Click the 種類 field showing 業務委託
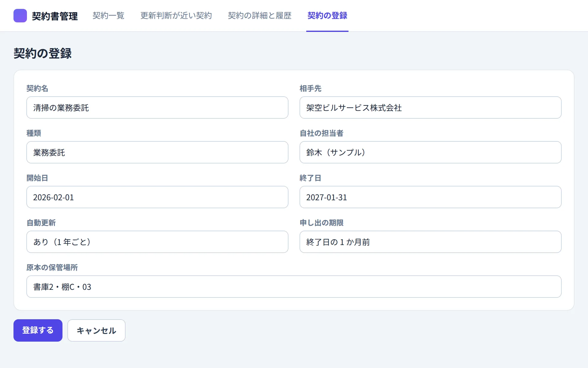The height and width of the screenshot is (368, 588). pos(157,152)
